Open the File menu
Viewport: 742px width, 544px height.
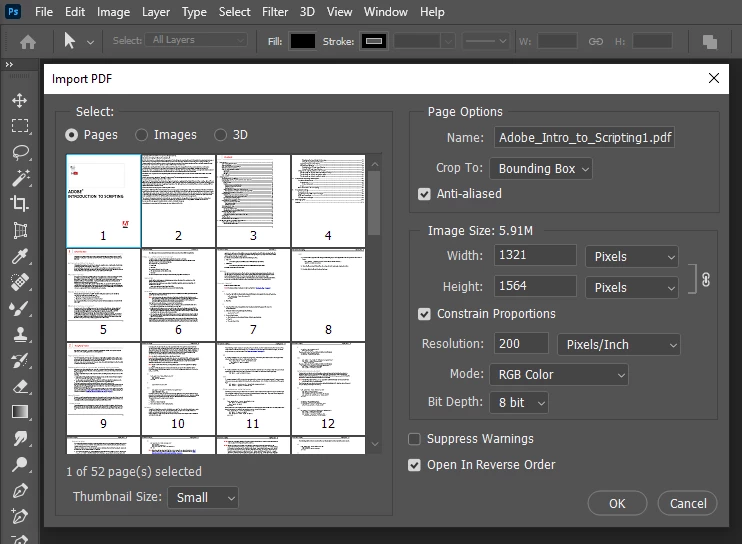pos(44,12)
